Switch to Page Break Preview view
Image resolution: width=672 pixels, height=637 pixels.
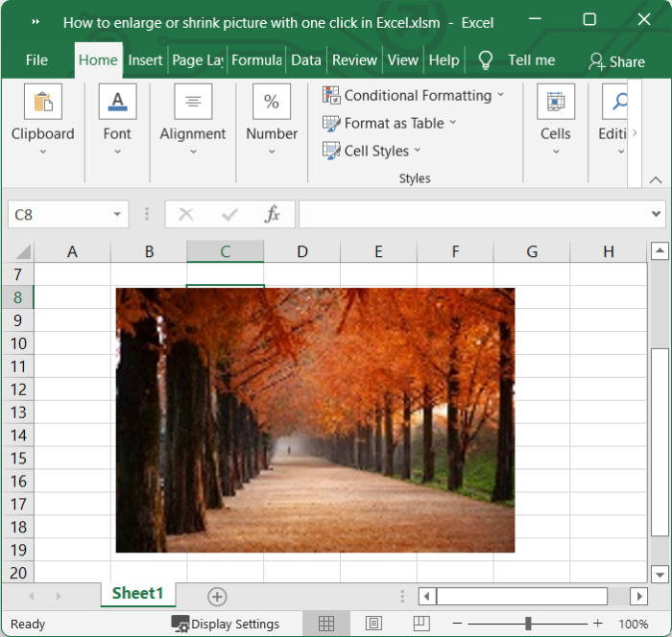tap(420, 624)
